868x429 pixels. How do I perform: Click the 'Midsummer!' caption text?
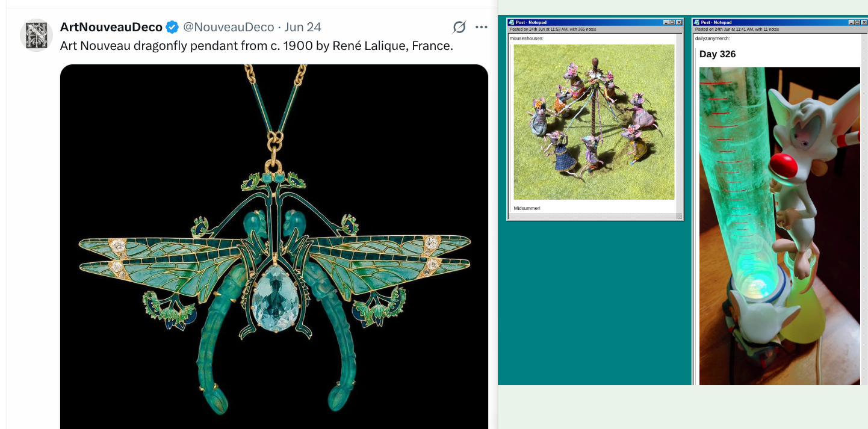click(x=527, y=208)
